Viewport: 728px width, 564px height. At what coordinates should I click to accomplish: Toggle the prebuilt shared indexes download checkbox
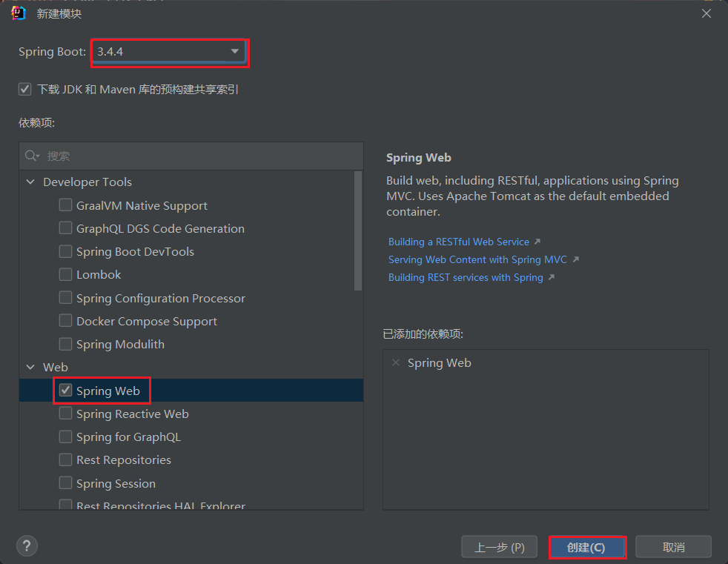[25, 89]
